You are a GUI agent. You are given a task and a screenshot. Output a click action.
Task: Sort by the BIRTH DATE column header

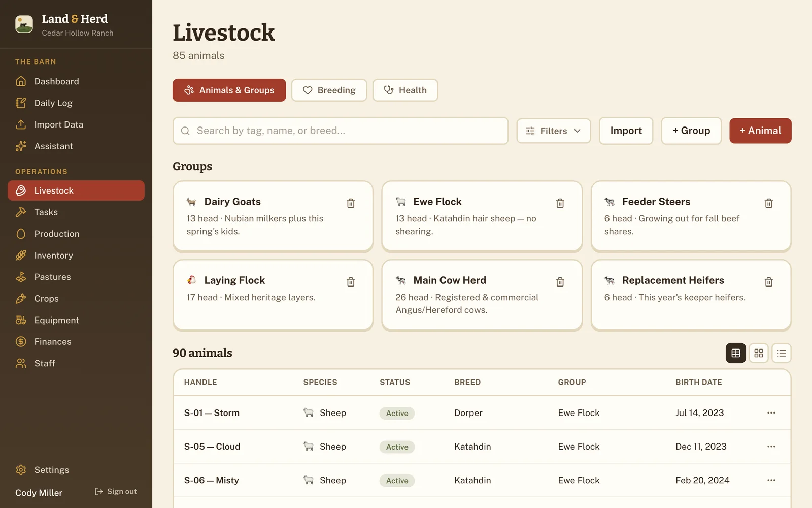(x=699, y=382)
